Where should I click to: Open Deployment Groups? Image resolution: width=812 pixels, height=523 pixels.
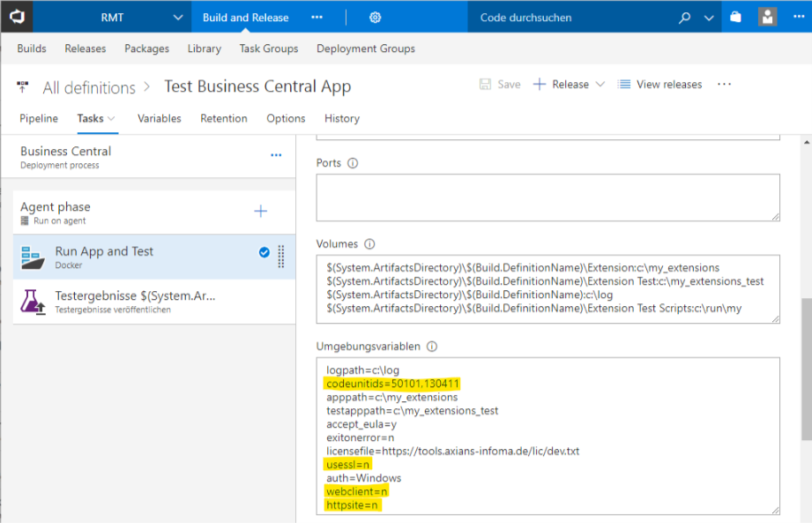click(x=366, y=49)
